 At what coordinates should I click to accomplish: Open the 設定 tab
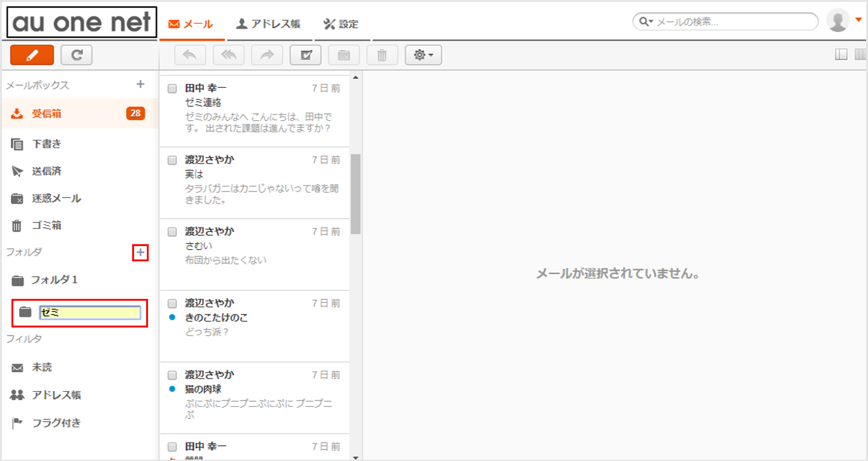(341, 24)
